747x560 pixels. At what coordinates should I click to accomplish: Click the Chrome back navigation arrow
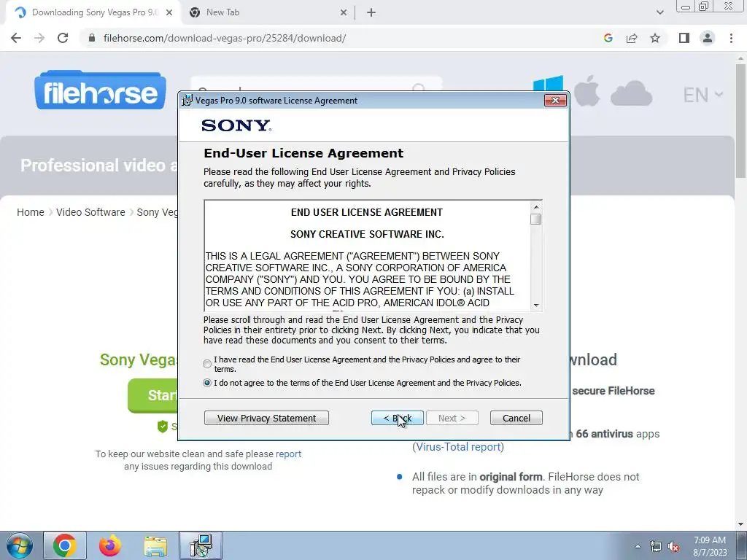[x=16, y=38]
